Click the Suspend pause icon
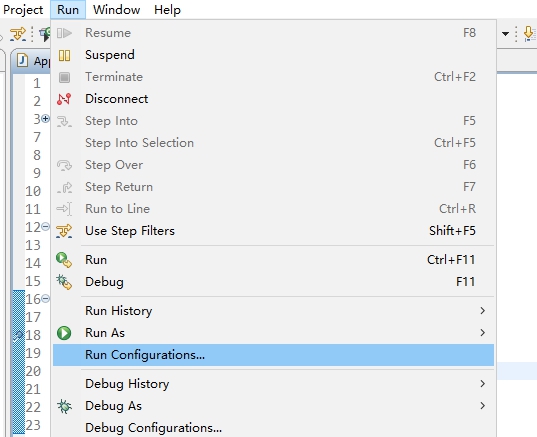This screenshot has height=437, width=537. pos(64,55)
